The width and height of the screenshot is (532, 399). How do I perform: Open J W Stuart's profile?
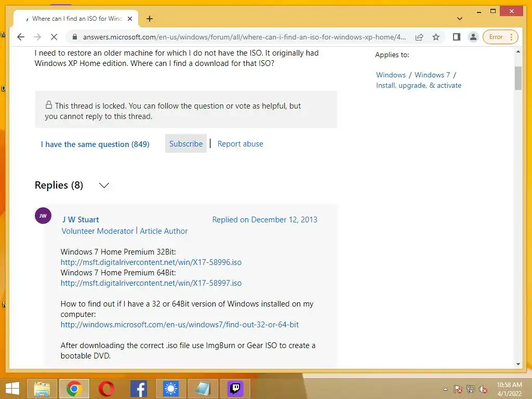(81, 220)
